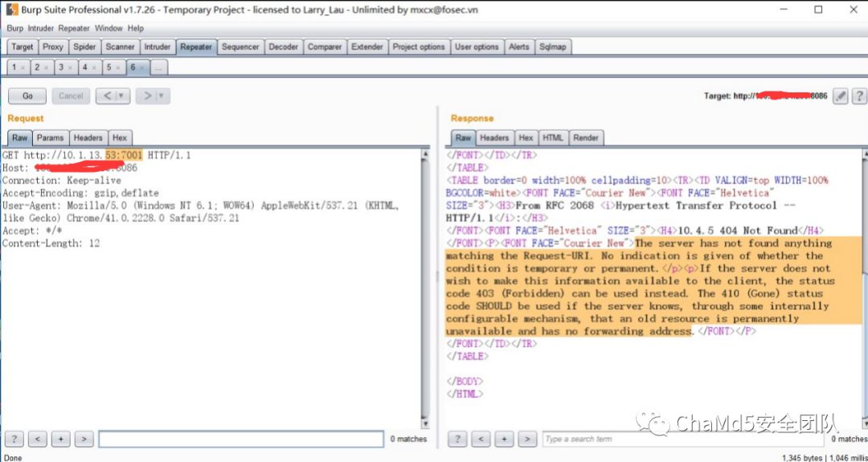Close Repeater tab 6

[142, 67]
